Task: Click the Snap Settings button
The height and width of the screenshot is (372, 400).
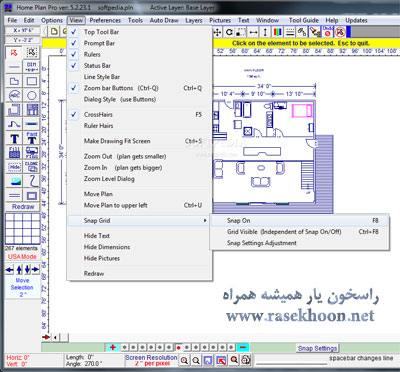Action: [317, 348]
